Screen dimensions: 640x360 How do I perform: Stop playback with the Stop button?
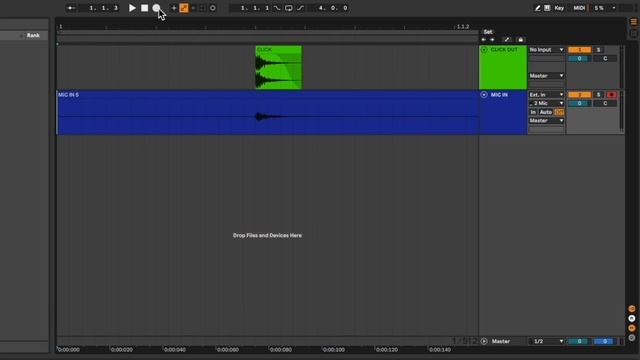pyautogui.click(x=144, y=8)
